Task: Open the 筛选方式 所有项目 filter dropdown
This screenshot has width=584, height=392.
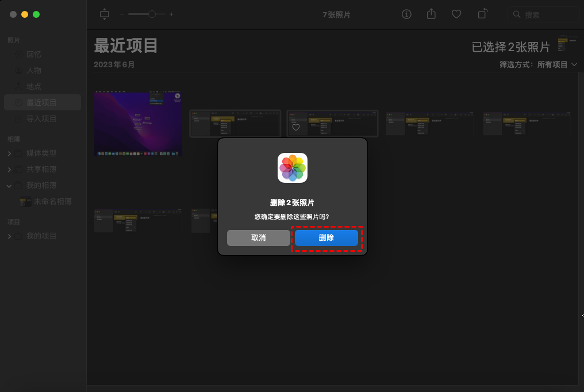Action: coord(538,65)
